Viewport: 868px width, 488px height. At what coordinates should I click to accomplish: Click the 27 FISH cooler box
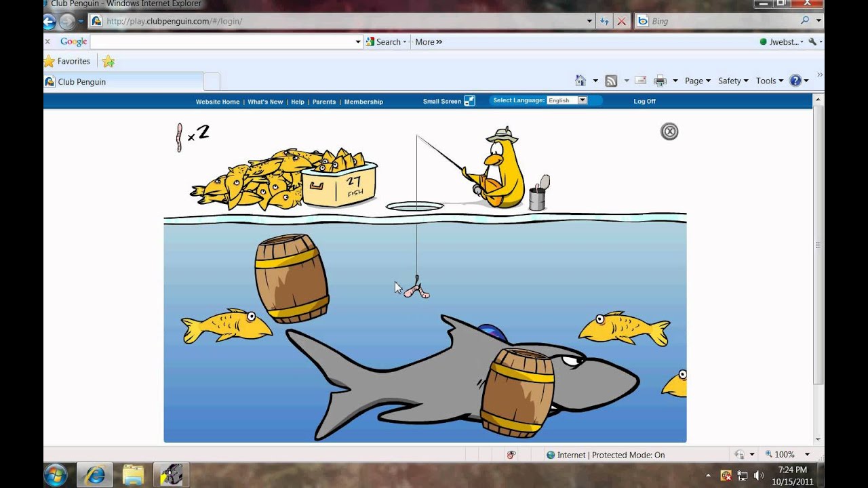click(339, 185)
